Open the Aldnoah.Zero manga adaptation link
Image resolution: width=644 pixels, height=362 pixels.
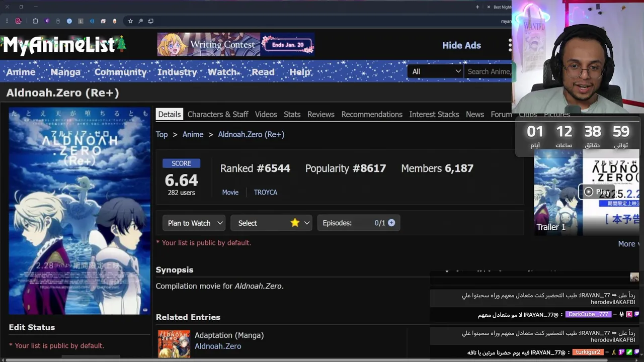point(218,346)
